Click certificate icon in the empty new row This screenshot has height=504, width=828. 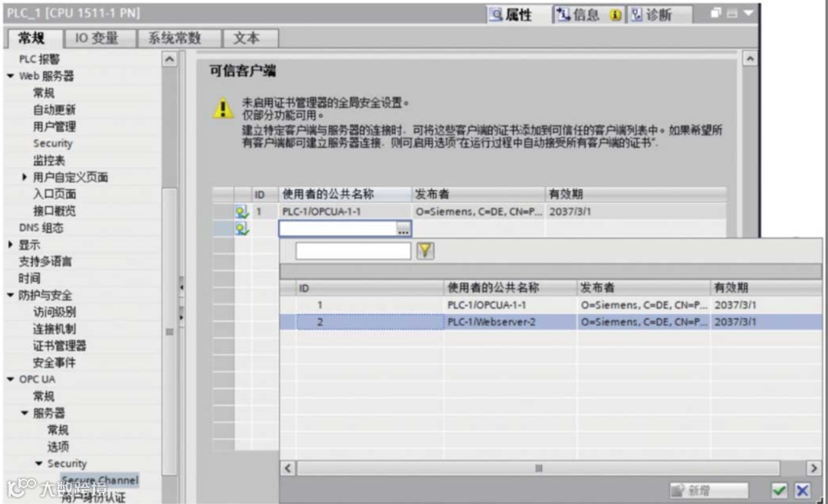point(242,228)
